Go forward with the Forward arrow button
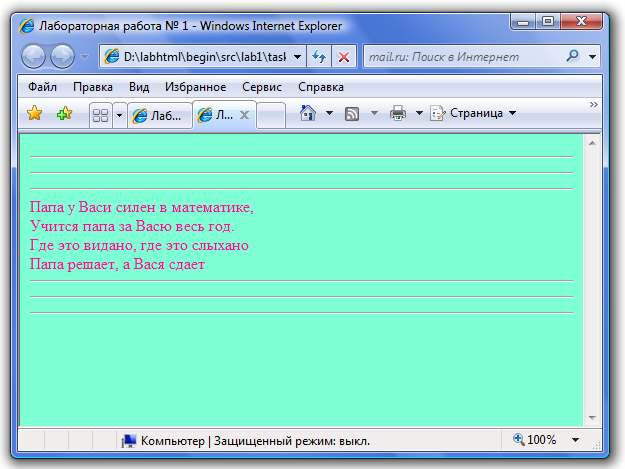The image size is (625, 469). (63, 57)
